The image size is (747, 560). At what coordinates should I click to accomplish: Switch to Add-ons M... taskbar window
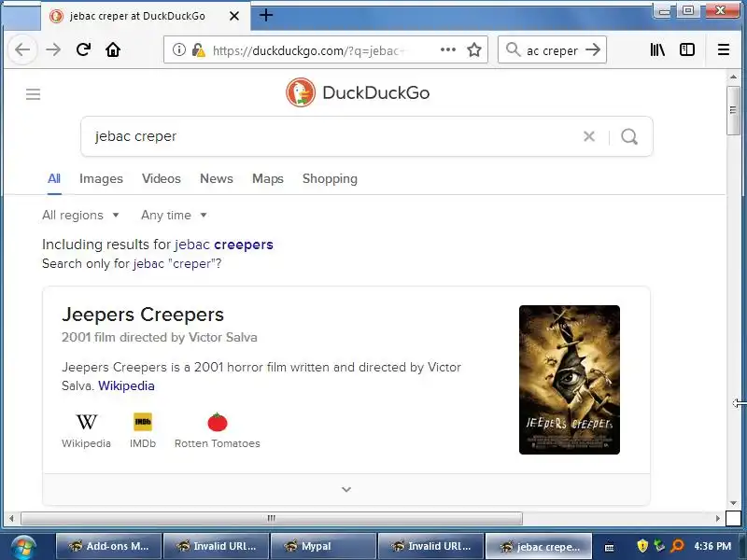click(x=108, y=546)
